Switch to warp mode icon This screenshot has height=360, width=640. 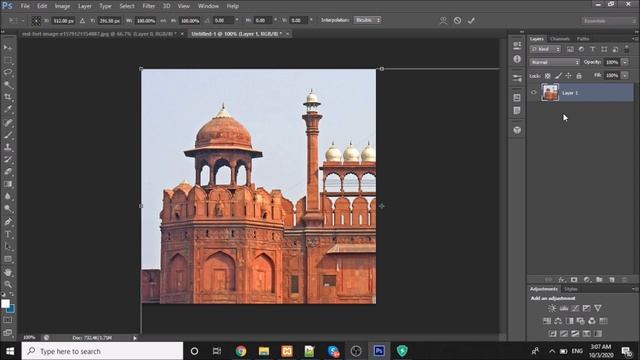point(443,20)
